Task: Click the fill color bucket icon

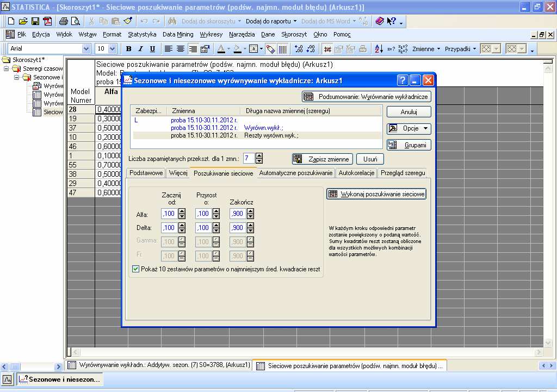Action: point(237,49)
